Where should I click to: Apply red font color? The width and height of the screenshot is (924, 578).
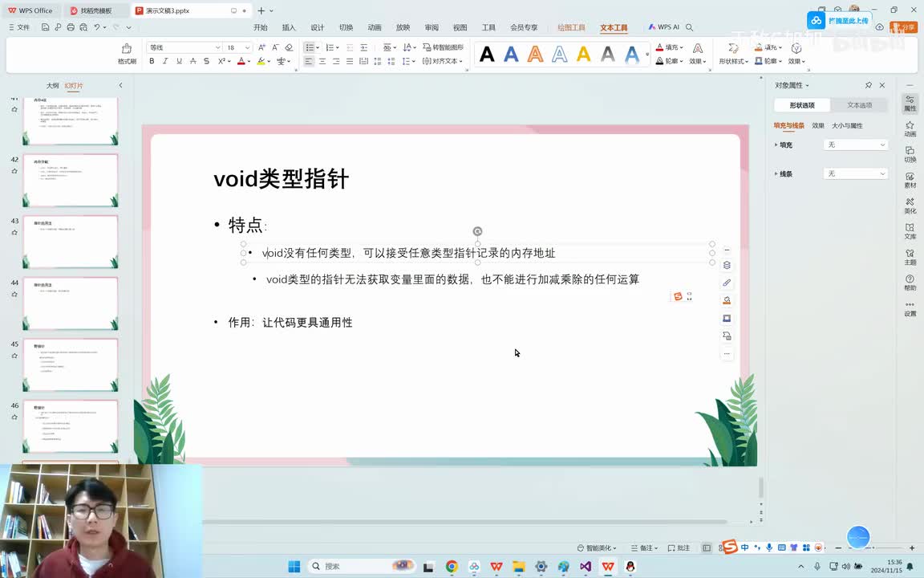pyautogui.click(x=241, y=61)
